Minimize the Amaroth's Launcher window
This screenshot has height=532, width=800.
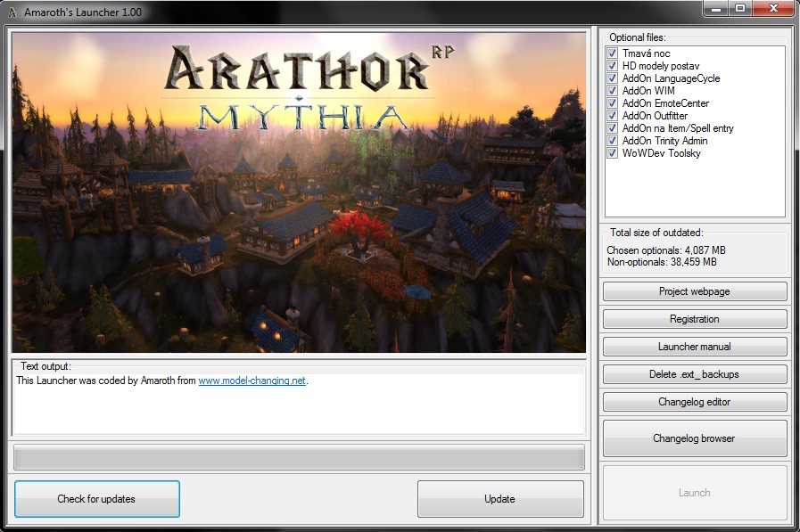pyautogui.click(x=715, y=9)
